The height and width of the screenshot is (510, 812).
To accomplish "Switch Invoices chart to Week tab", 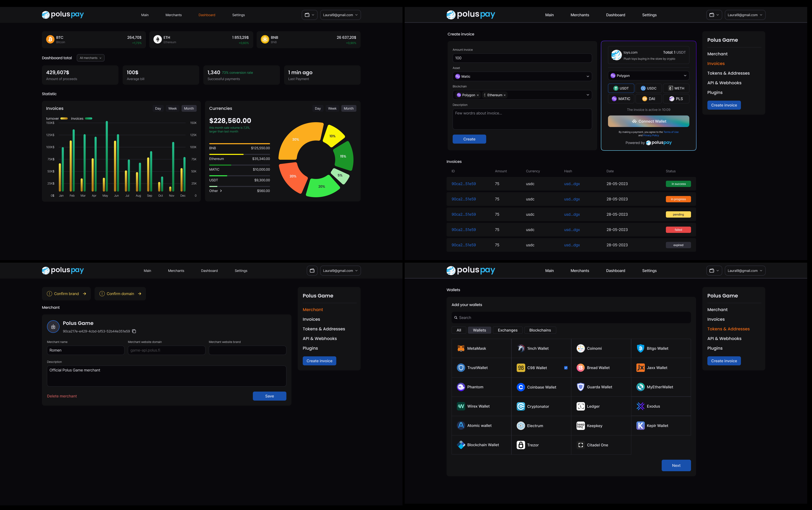I will [x=172, y=109].
